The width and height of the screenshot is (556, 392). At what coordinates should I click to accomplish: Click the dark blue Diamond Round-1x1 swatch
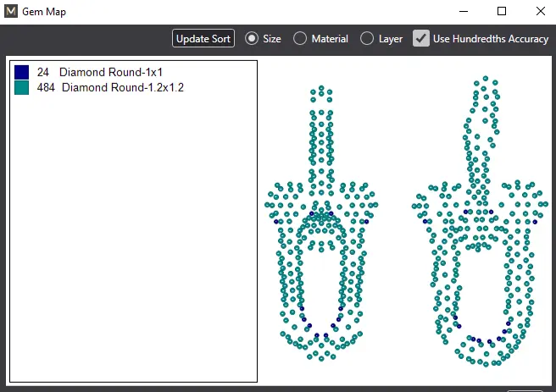point(22,73)
